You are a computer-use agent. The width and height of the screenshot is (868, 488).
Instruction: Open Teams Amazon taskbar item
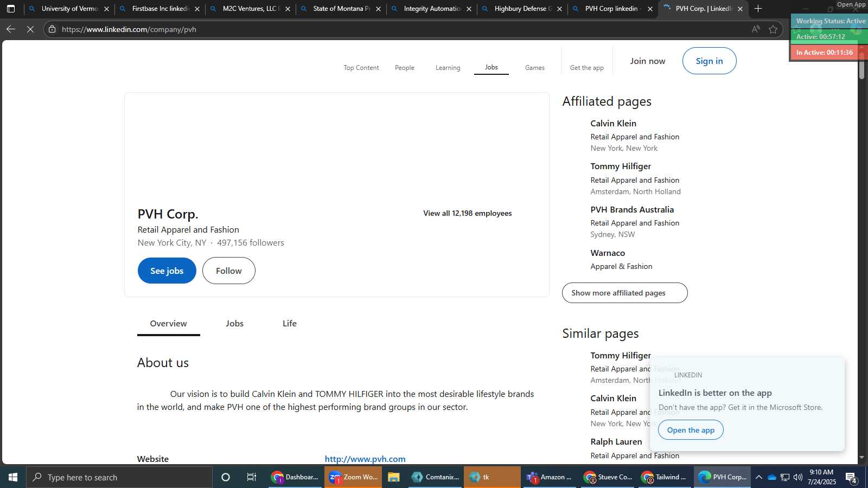click(x=550, y=477)
